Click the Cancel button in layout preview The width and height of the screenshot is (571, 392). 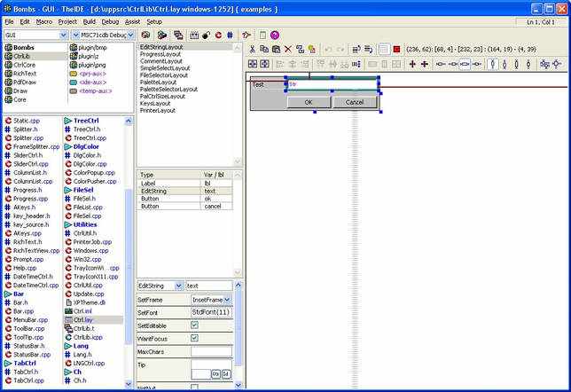point(355,102)
